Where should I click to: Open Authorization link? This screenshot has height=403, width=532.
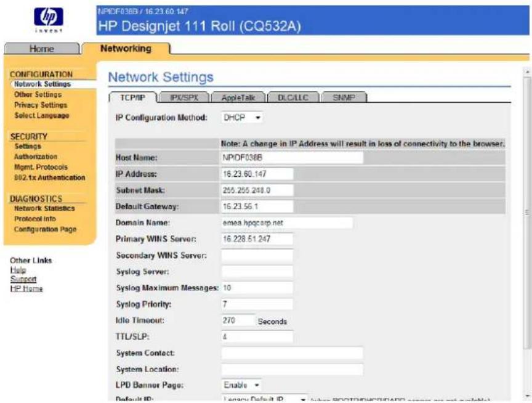(36, 157)
